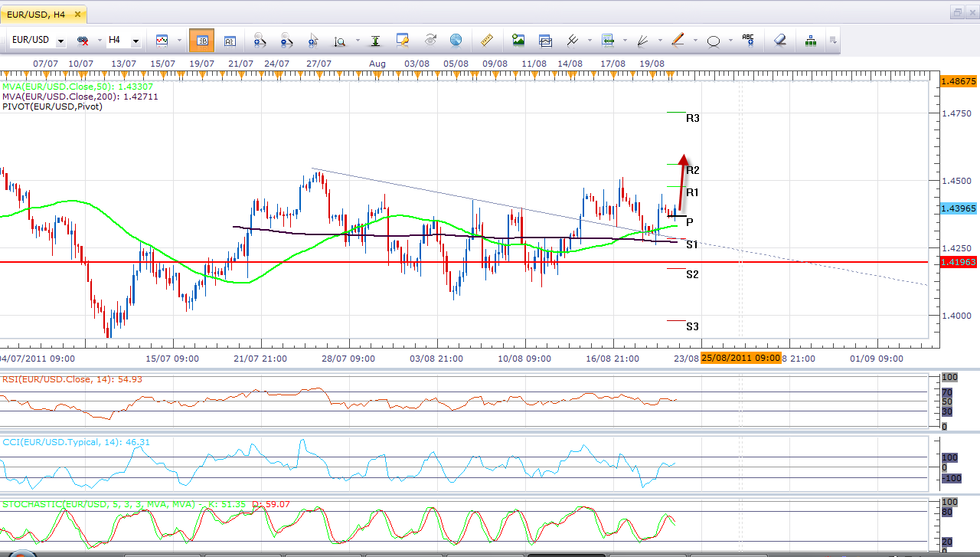Close the EUR/USD, H4 tab
The image size is (980, 557).
click(x=77, y=14)
